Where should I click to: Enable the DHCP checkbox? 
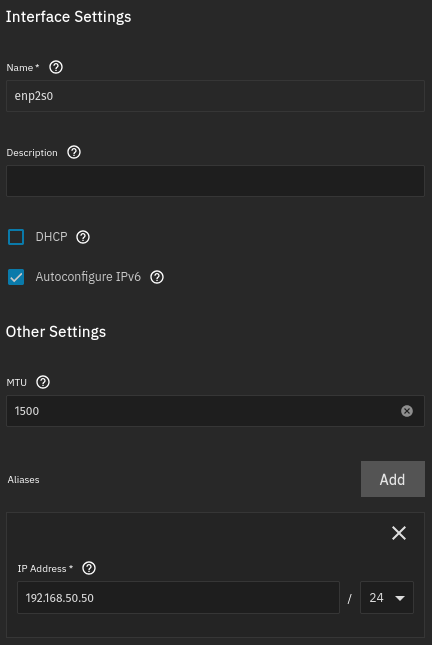[16, 237]
